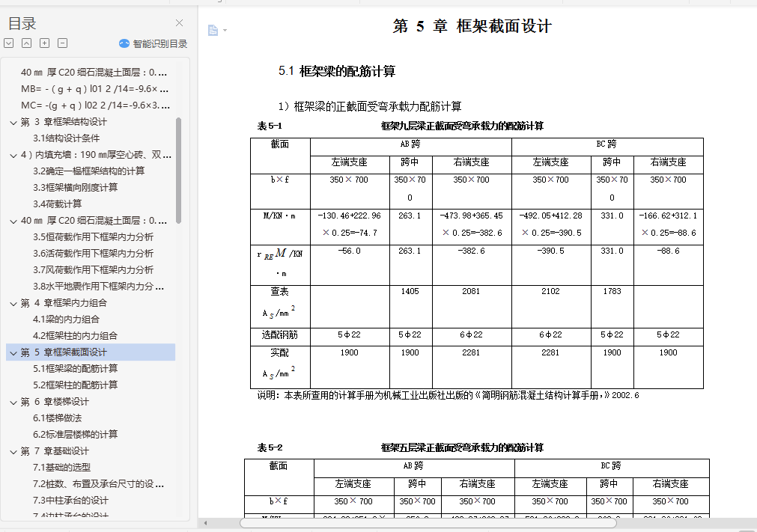Viewport: 757px width, 532px height.
Task: Collapse the 第 7 章基础设计 node
Action: (13, 452)
